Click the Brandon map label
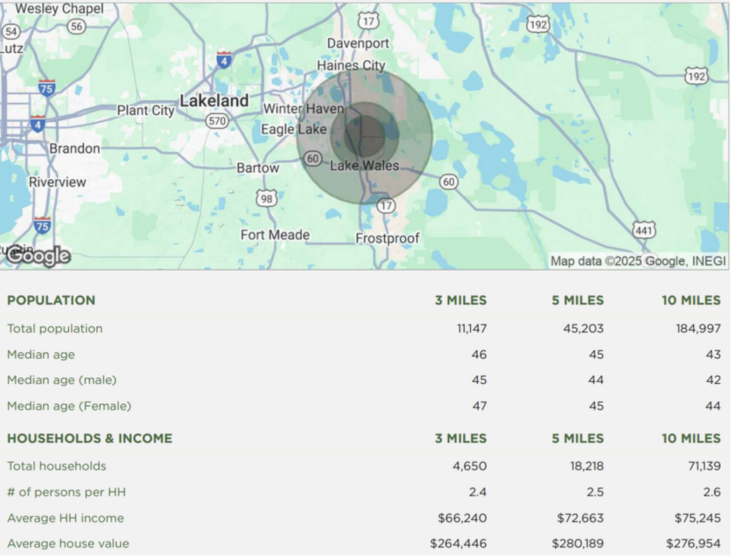The height and width of the screenshot is (560, 734). click(74, 148)
